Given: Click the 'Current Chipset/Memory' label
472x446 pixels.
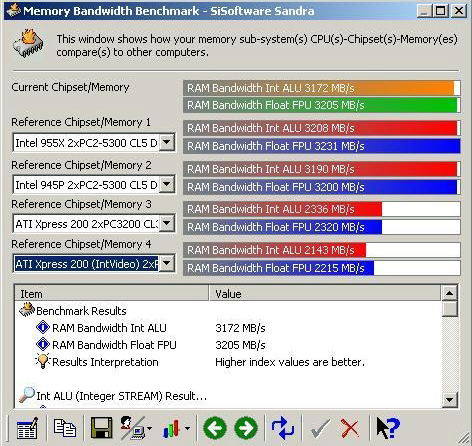Looking at the screenshot, I should point(70,87).
